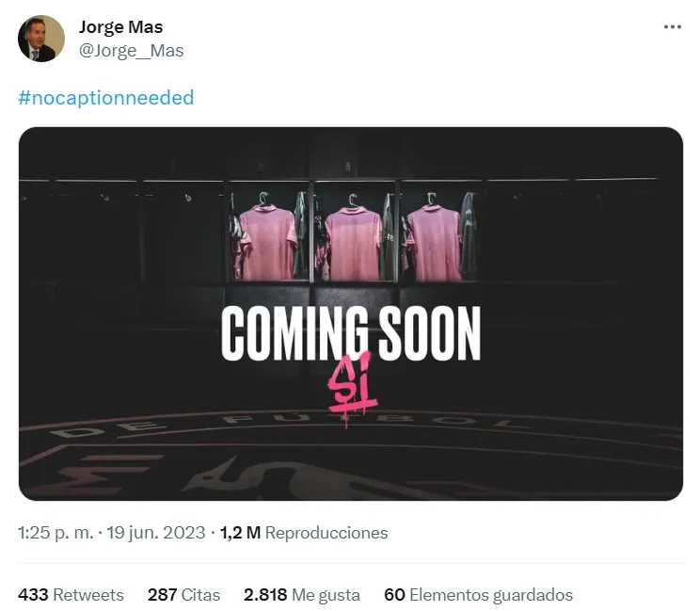
Task: View the 1,2 M Reproducciones count
Action: pos(304,533)
